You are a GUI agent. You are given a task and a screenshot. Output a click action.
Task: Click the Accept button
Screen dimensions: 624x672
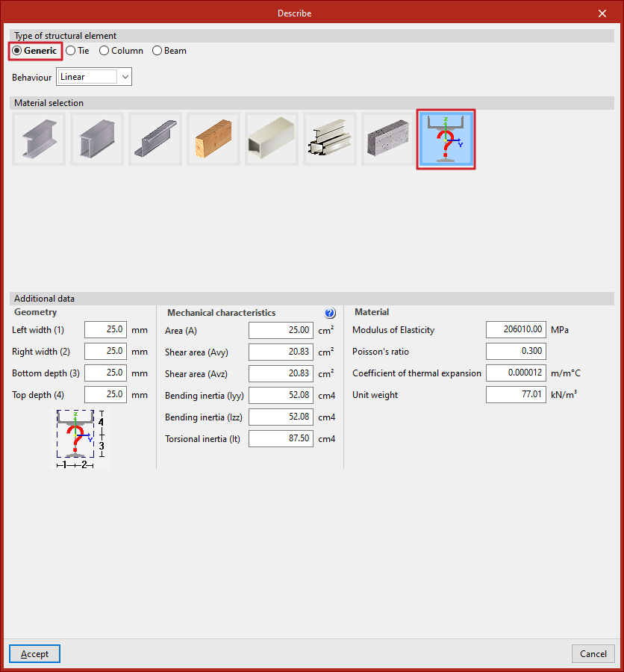[x=35, y=653]
